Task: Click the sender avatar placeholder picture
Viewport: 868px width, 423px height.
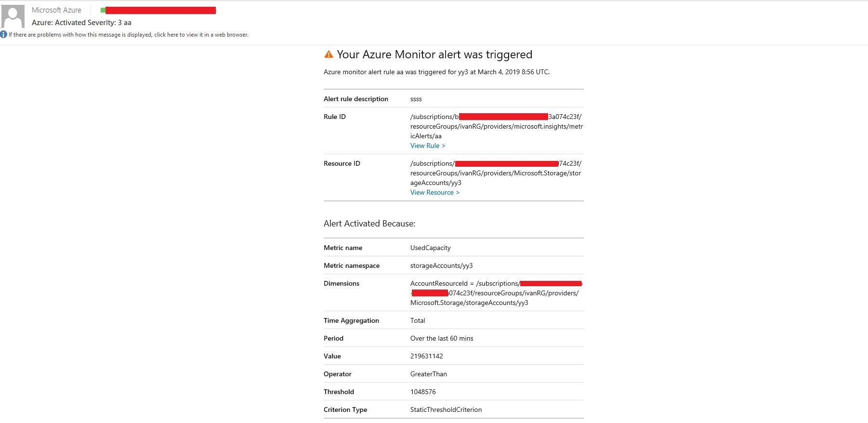Action: (x=13, y=16)
